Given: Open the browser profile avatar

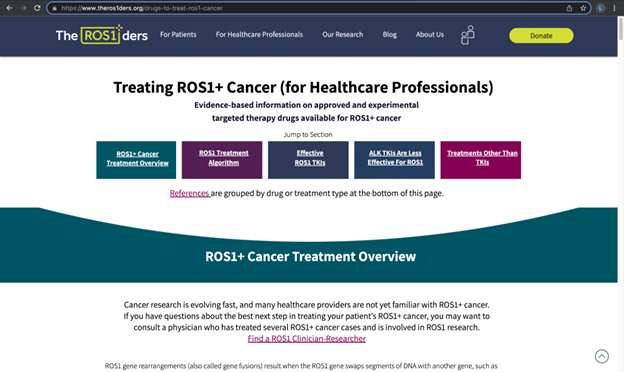Looking at the screenshot, I should [601, 8].
